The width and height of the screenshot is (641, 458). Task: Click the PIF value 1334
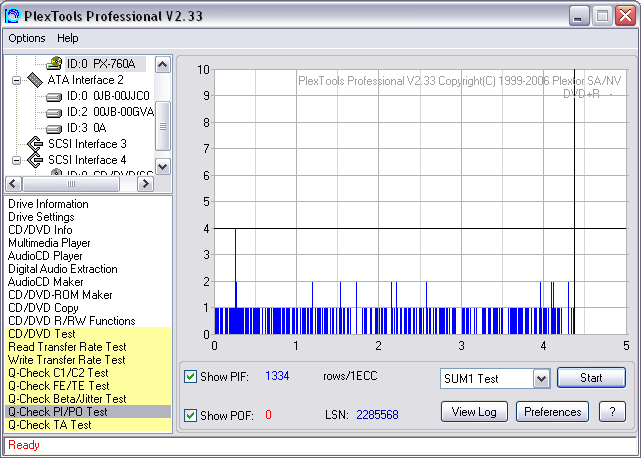tap(277, 376)
